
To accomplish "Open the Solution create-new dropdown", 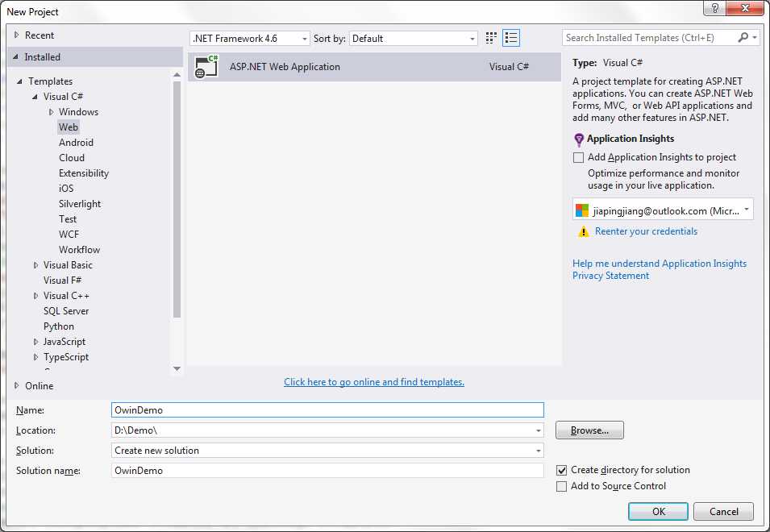I will click(539, 451).
